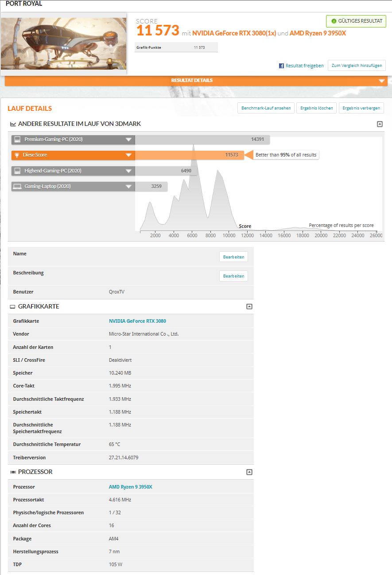Click the SLI / CrossFire value Deaktiviert
The height and width of the screenshot is (575, 392).
click(x=120, y=360)
